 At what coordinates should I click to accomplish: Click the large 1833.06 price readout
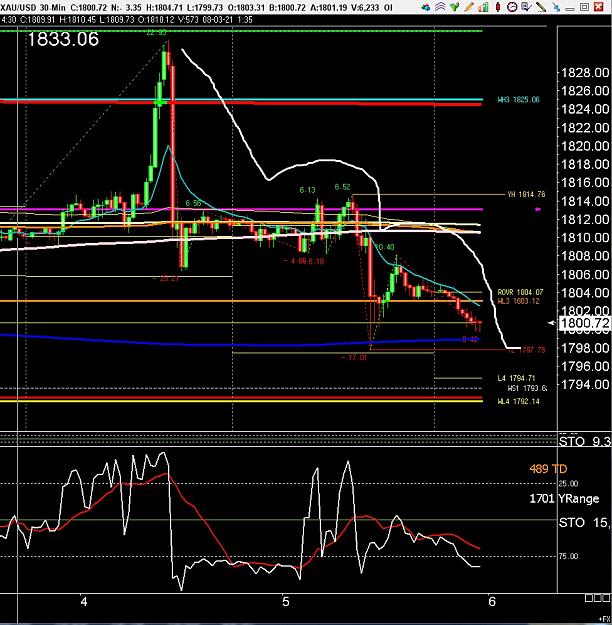click(x=63, y=39)
